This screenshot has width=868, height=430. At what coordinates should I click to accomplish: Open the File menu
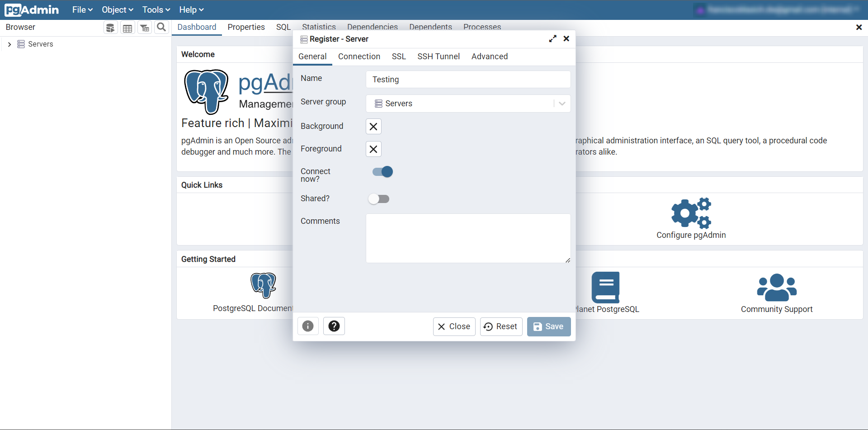click(x=82, y=9)
